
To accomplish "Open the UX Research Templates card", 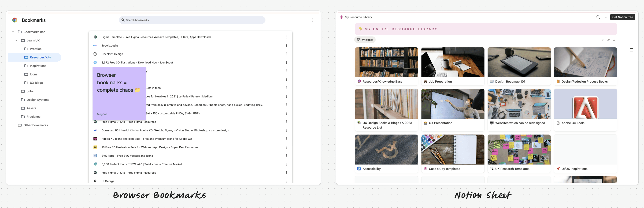I will pos(519,154).
